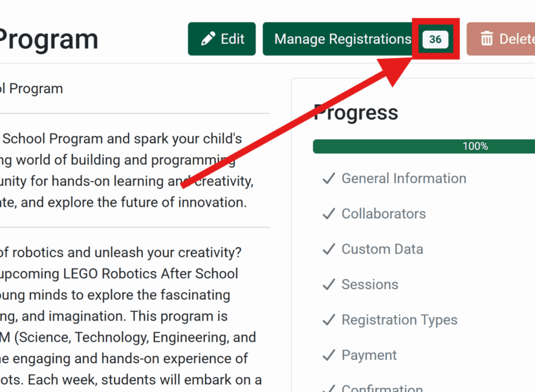Click the checkmark beside Payment
This screenshot has height=392, width=535.
[328, 355]
